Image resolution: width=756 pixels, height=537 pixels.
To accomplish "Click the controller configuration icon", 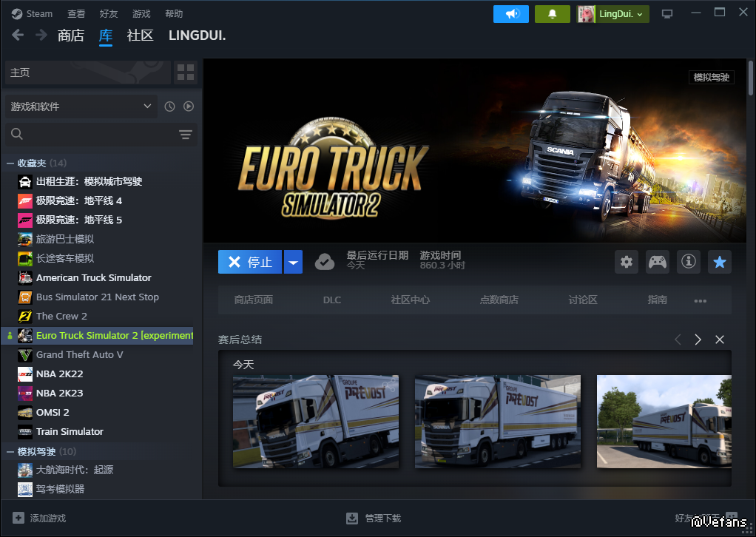I will tap(658, 261).
